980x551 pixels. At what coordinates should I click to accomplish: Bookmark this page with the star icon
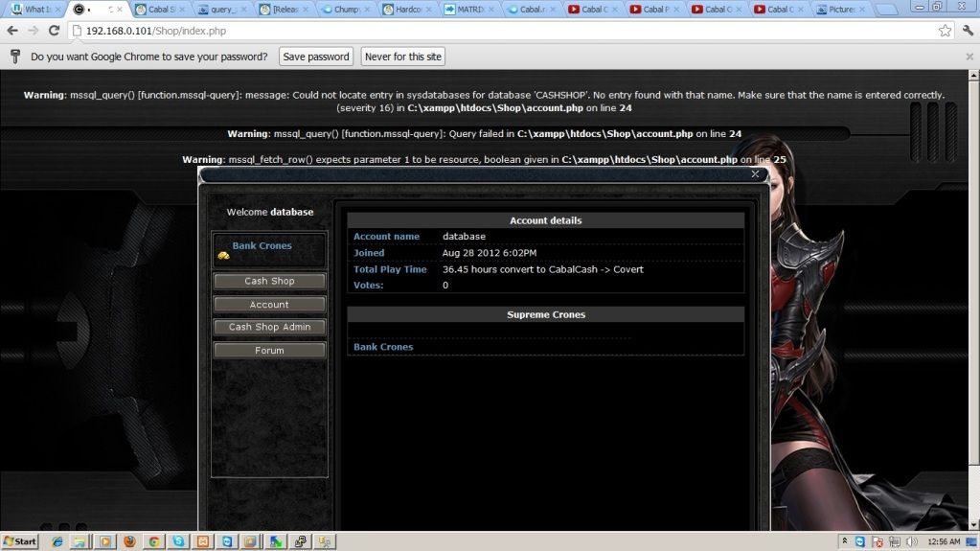[945, 31]
